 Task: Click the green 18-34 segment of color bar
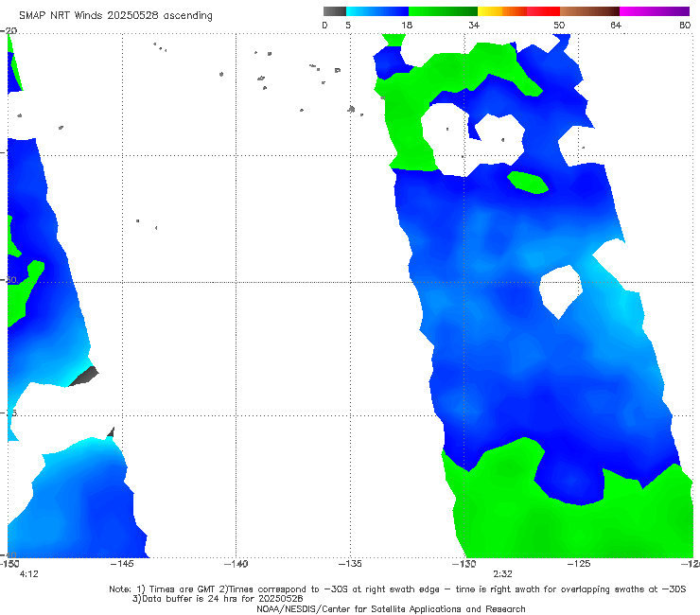[x=443, y=11]
